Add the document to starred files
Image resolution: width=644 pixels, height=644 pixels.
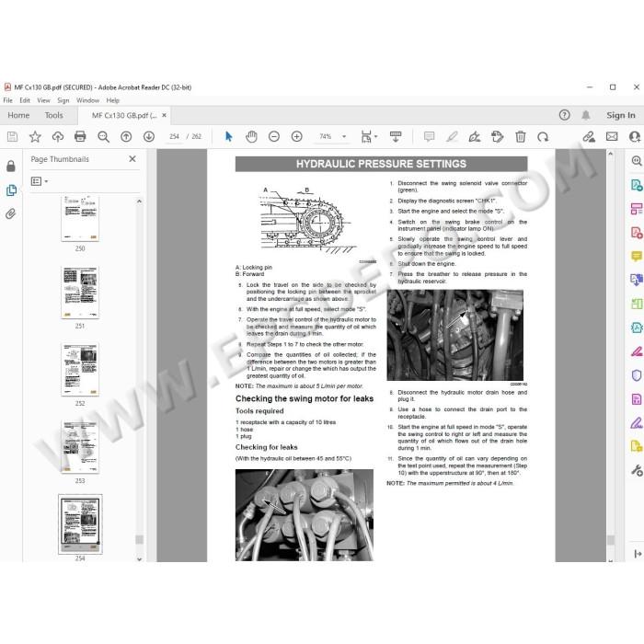(35, 137)
